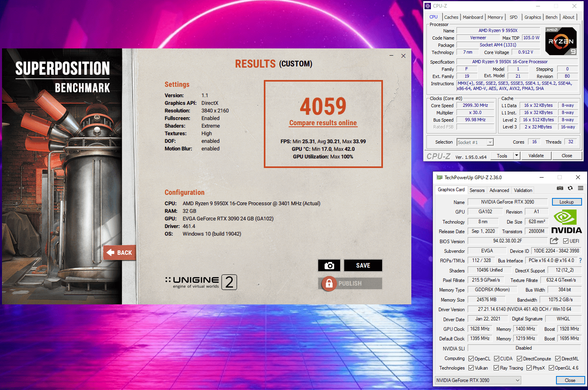Click the Close button in GPU-Z

570,380
